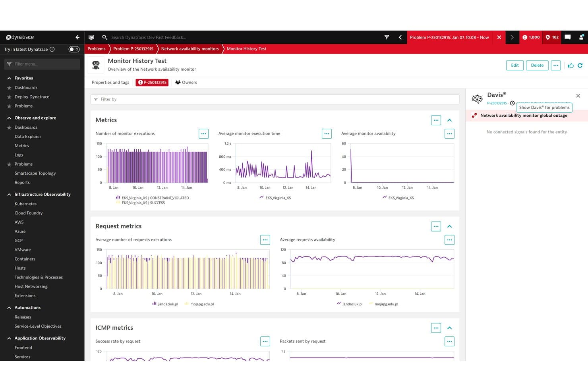
Task: Click the Filter menu search box
Action: tap(42, 64)
